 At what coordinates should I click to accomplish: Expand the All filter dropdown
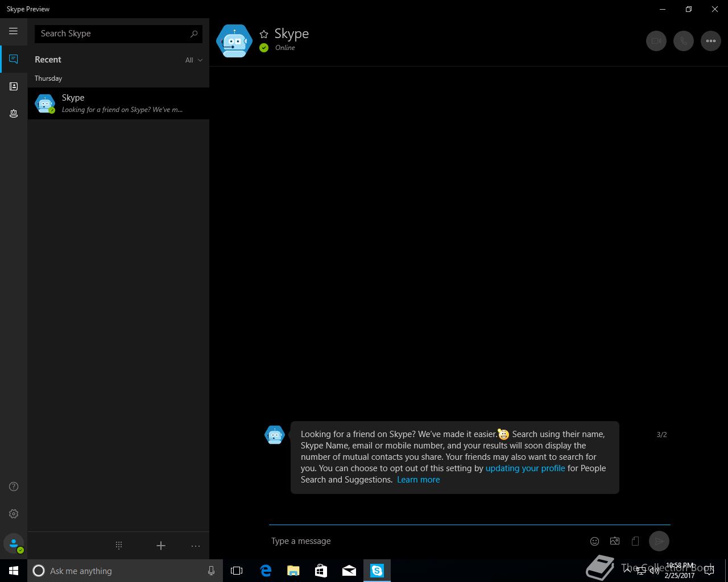(193, 60)
